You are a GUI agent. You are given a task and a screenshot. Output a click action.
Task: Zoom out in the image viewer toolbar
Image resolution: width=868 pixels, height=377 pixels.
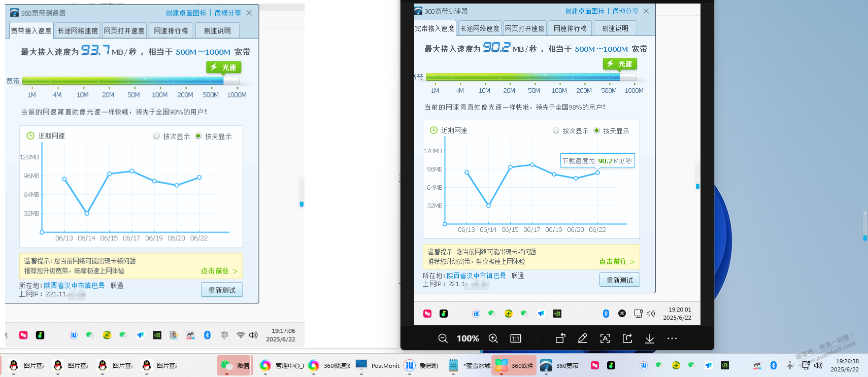pyautogui.click(x=443, y=338)
